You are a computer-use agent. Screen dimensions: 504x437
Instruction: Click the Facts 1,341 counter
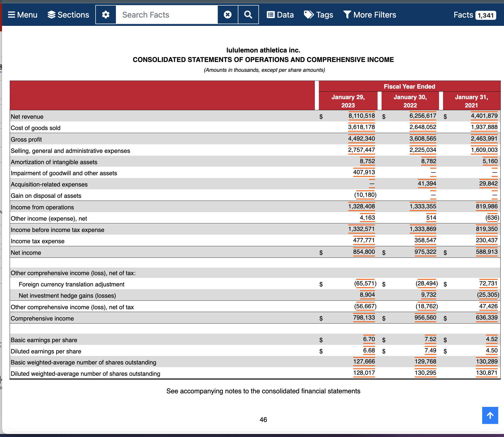tap(475, 15)
